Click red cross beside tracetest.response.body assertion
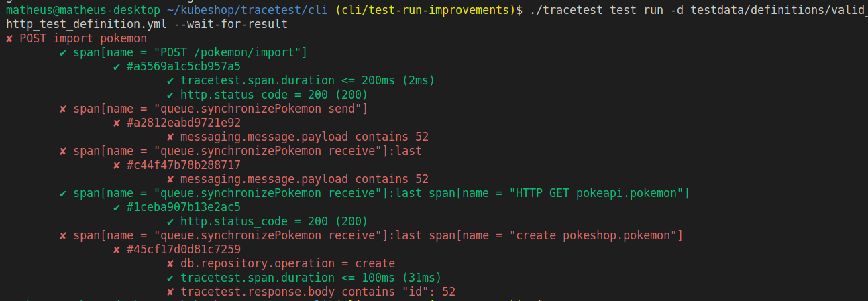Screen dimensions: 868x301 click(170, 292)
